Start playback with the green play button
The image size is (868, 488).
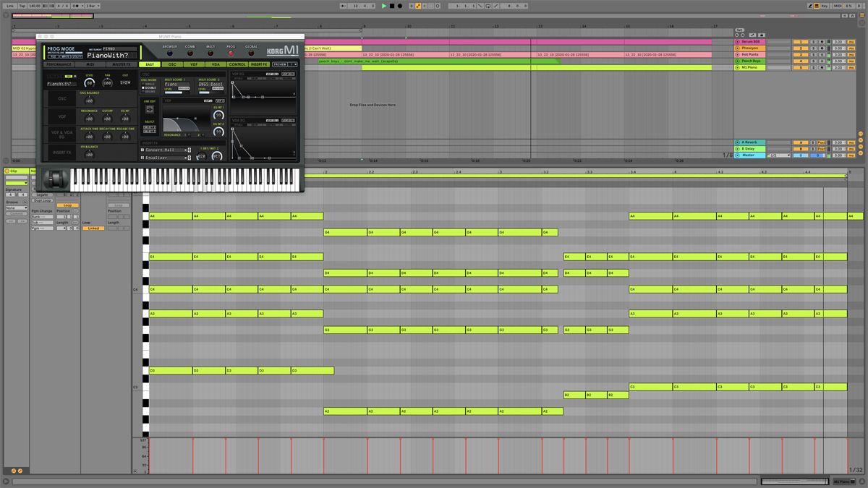click(x=384, y=6)
